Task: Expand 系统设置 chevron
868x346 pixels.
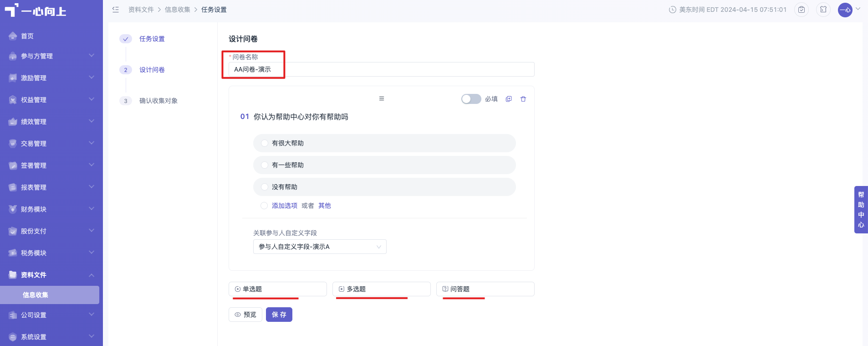Action: pyautogui.click(x=92, y=336)
